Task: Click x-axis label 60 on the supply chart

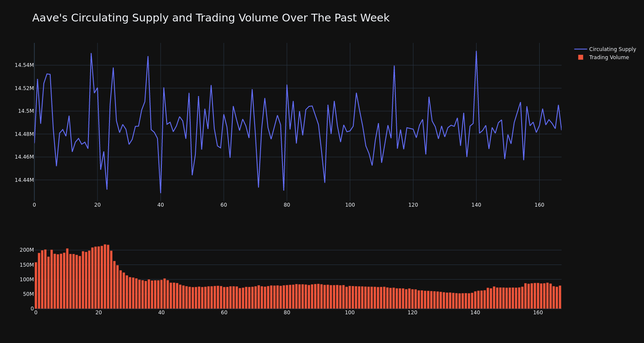Action: coord(224,205)
